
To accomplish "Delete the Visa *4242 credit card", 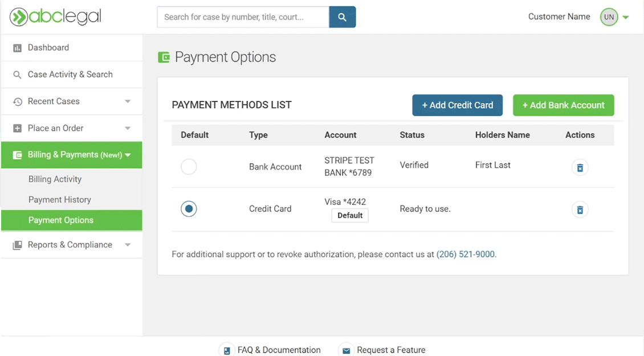I will (x=580, y=210).
